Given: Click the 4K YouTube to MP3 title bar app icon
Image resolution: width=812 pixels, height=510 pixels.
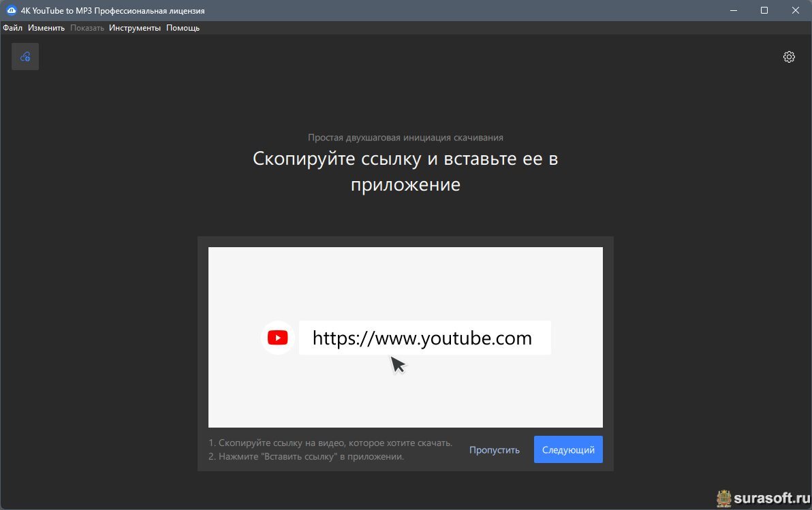Looking at the screenshot, I should [x=11, y=10].
